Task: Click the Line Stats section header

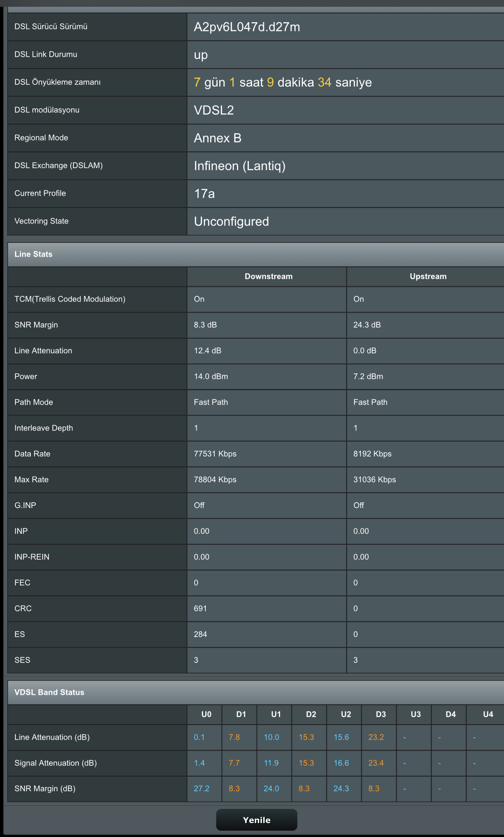Action: point(256,254)
